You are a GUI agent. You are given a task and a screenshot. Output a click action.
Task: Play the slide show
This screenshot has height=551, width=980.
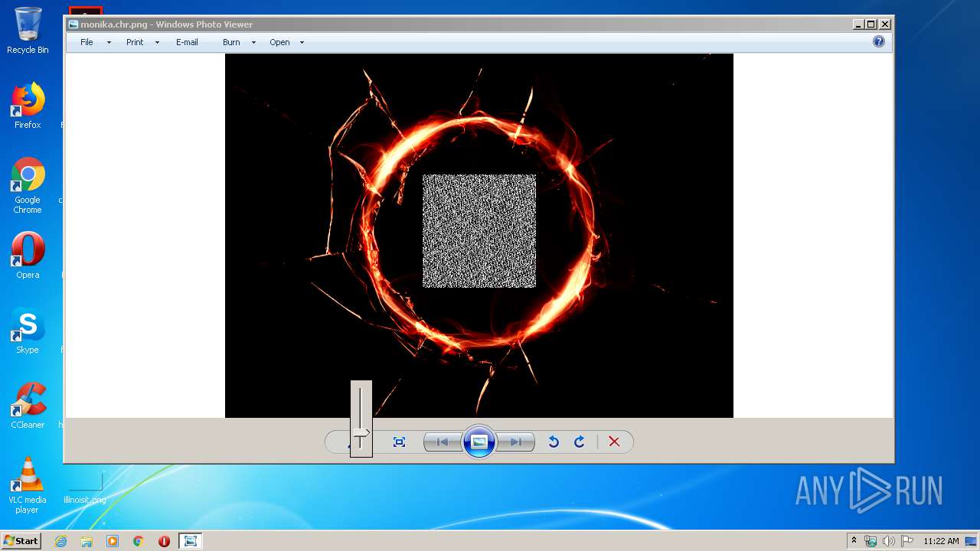click(x=479, y=442)
